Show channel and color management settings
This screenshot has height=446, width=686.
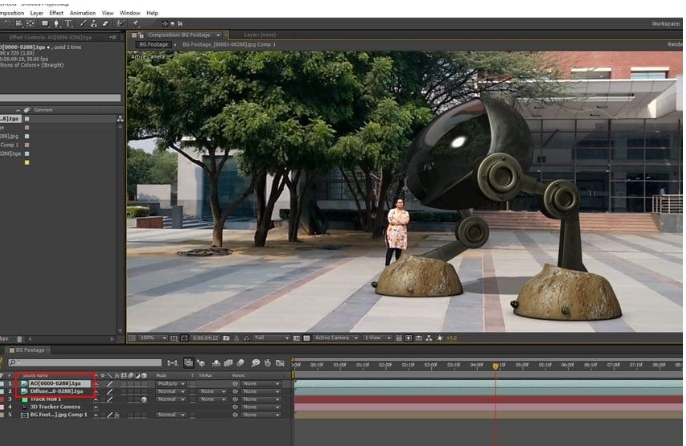(x=247, y=338)
